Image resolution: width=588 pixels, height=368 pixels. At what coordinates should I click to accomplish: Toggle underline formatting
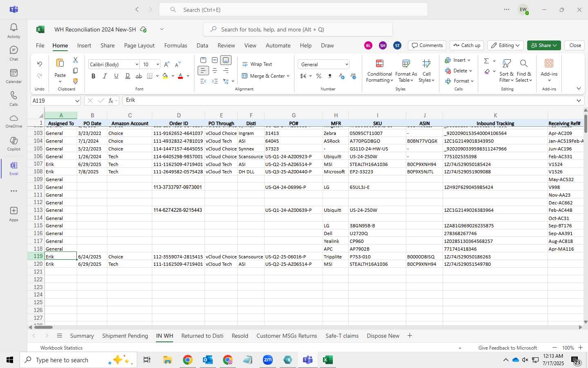(116, 76)
